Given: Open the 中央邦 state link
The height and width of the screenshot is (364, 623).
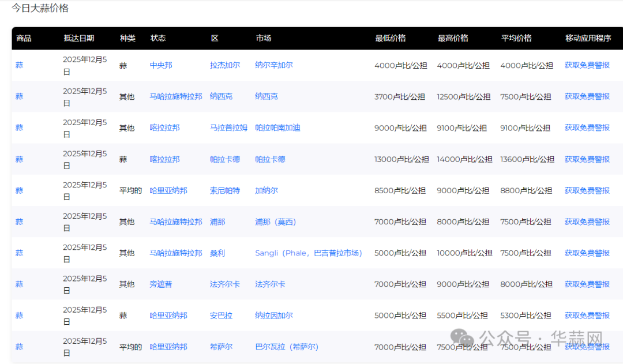Looking at the screenshot, I should tap(161, 65).
